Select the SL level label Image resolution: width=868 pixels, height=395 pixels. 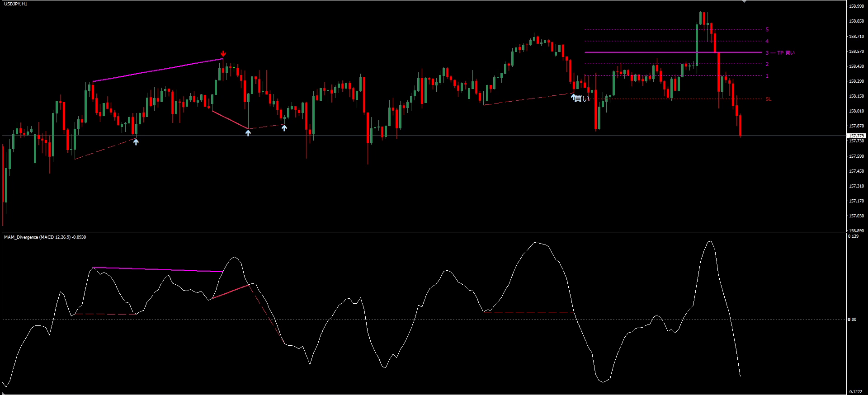click(769, 99)
